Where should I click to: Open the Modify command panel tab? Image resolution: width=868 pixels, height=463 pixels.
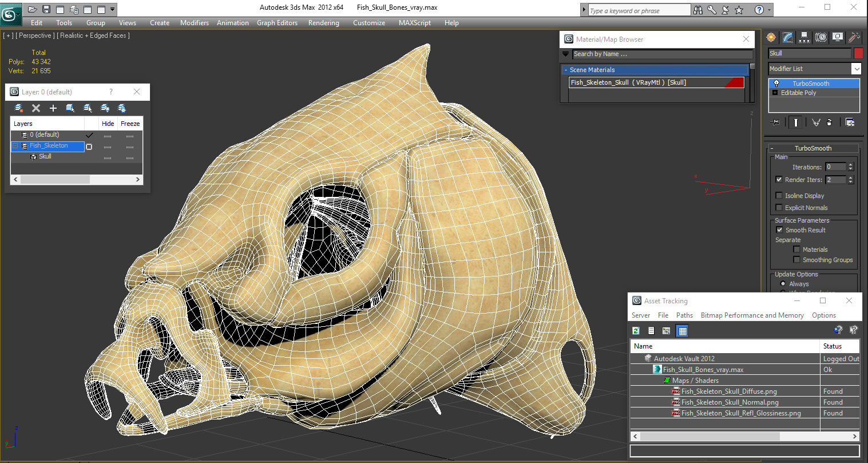click(788, 38)
